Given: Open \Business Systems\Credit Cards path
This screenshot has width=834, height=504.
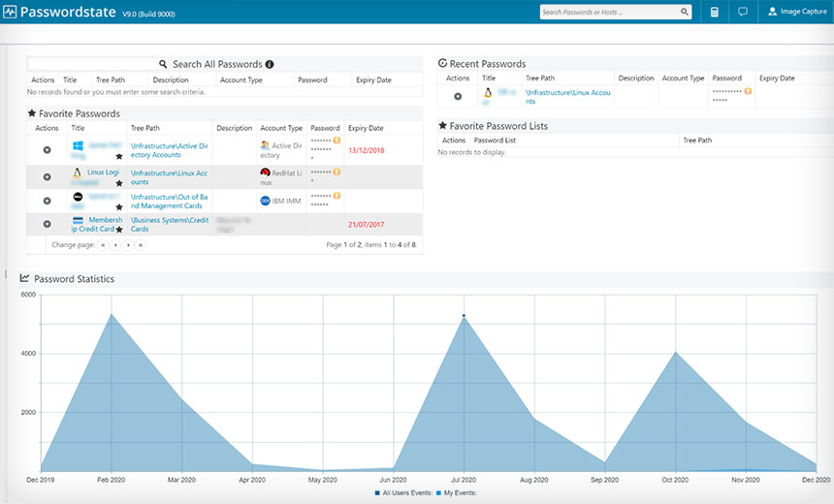Looking at the screenshot, I should point(170,224).
